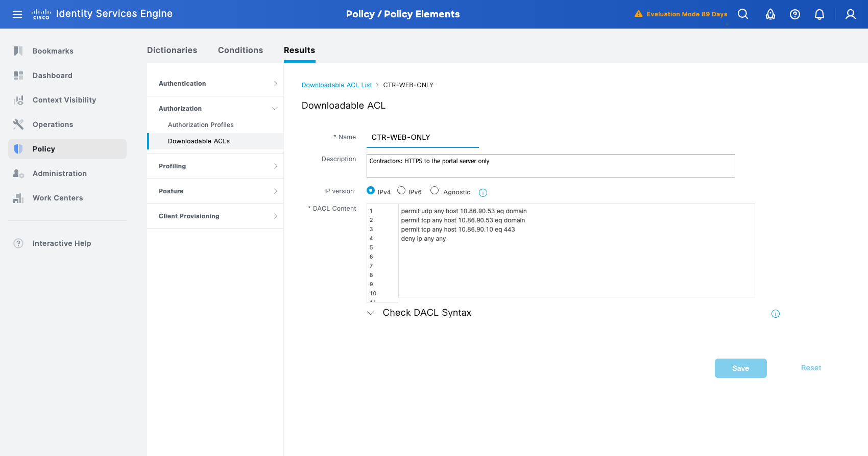Switch to the Dictionaries tab
Screen dimensions: 868x456
(x=172, y=50)
